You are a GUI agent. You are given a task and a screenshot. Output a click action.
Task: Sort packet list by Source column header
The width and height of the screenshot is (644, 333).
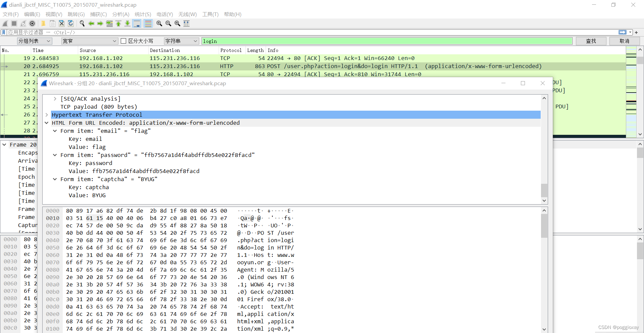tap(113, 50)
